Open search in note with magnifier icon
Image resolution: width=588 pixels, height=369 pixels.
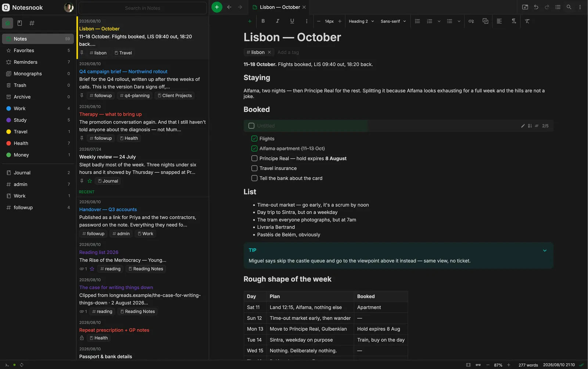(569, 7)
